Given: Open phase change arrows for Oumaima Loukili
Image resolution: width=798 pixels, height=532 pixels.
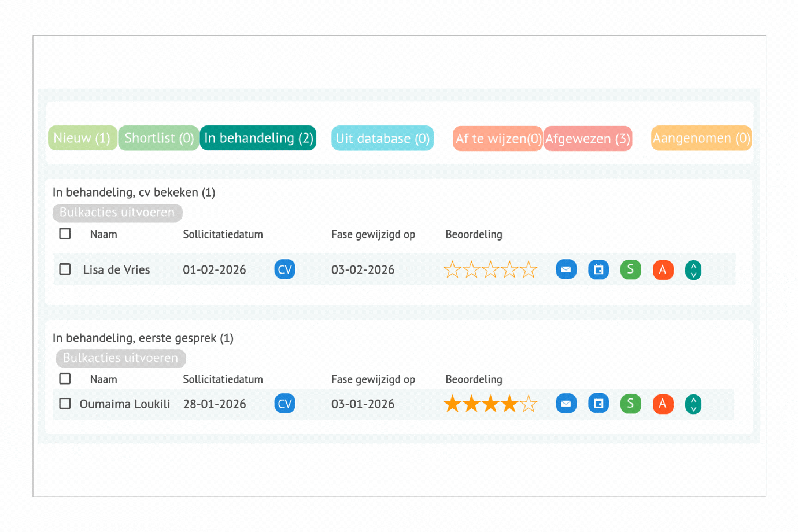Looking at the screenshot, I should (693, 404).
